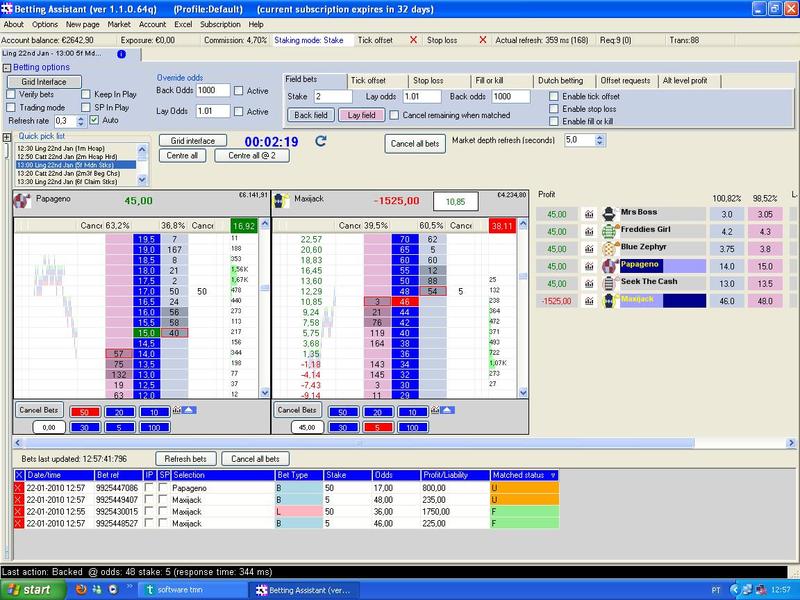Click the Firefox icon in taskbar
Screen dimensions: 800x600
pyautogui.click(x=80, y=590)
